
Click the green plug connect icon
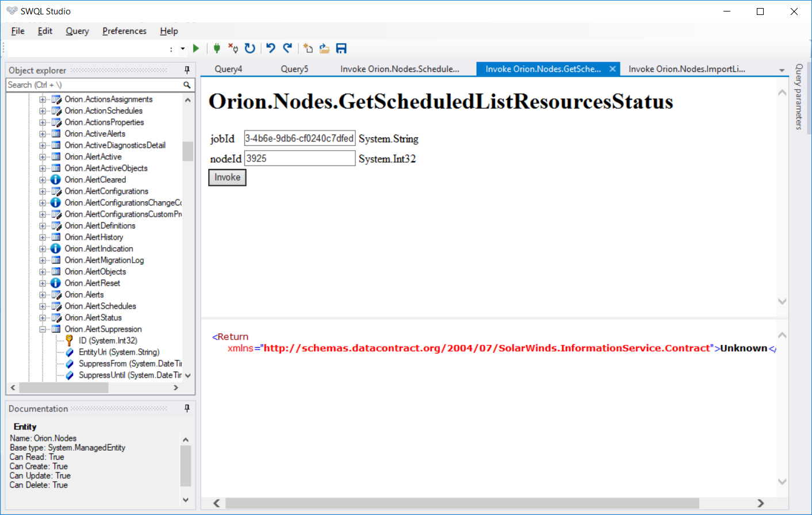click(x=217, y=49)
